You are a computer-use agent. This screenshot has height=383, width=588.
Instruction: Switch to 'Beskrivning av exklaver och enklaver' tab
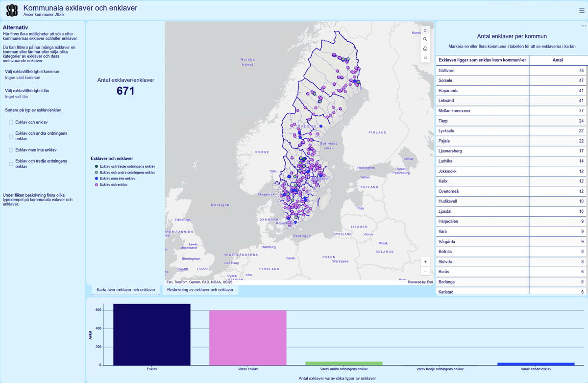[200, 290]
